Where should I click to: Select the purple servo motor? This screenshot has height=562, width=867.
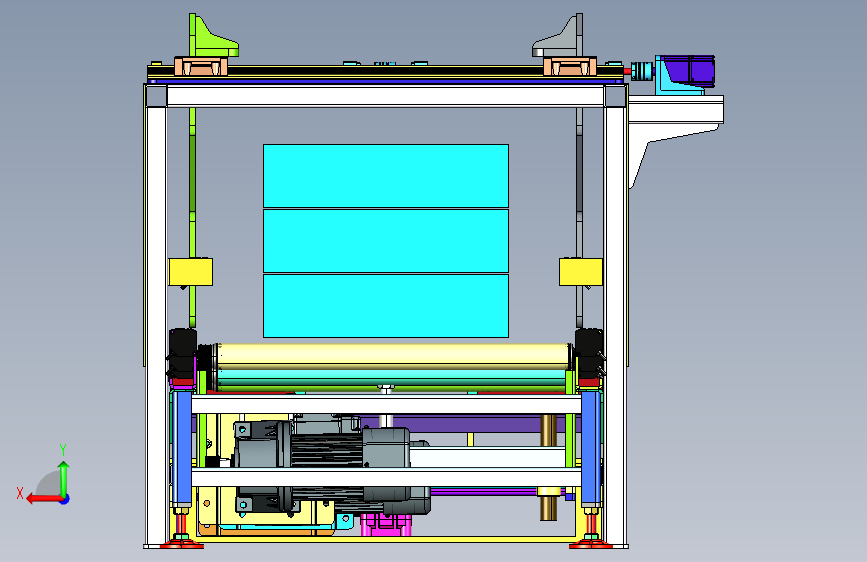690,70
